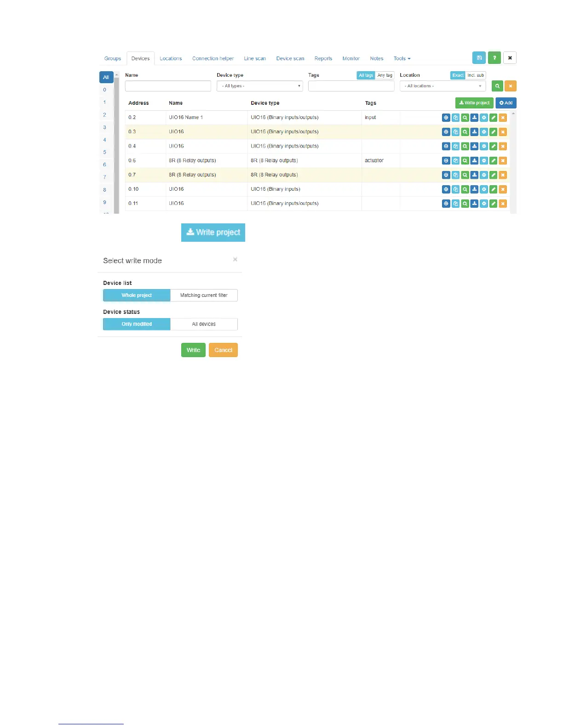The image size is (563, 728).
Task: Click download icon in row 0.10
Action: point(474,189)
